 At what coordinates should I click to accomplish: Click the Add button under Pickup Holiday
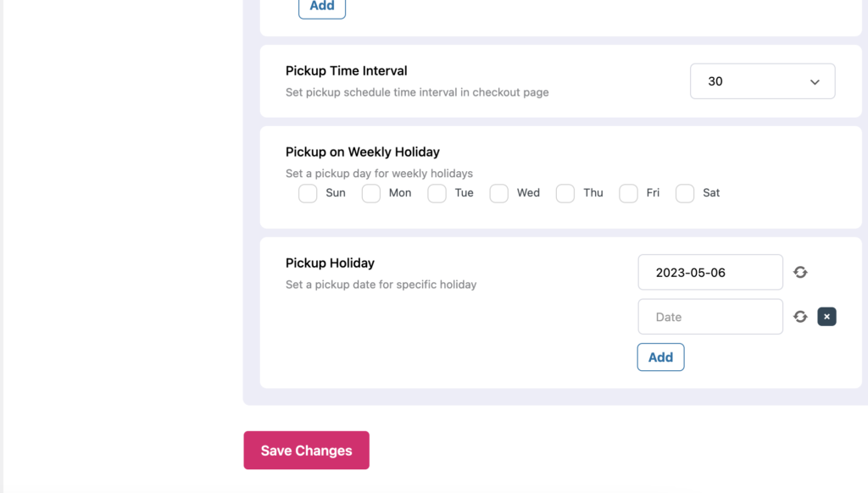(660, 357)
